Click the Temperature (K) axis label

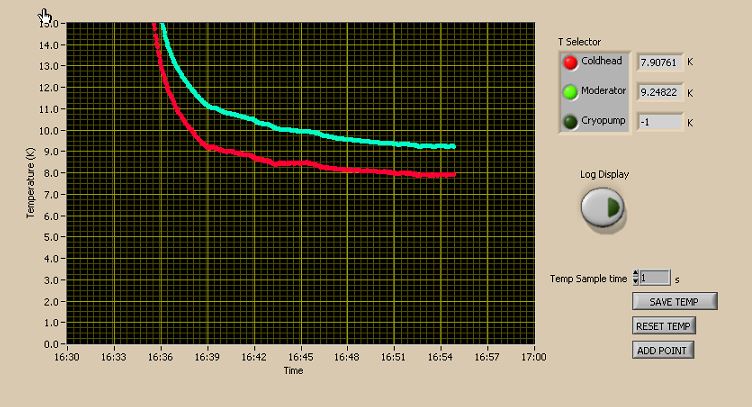(30, 183)
